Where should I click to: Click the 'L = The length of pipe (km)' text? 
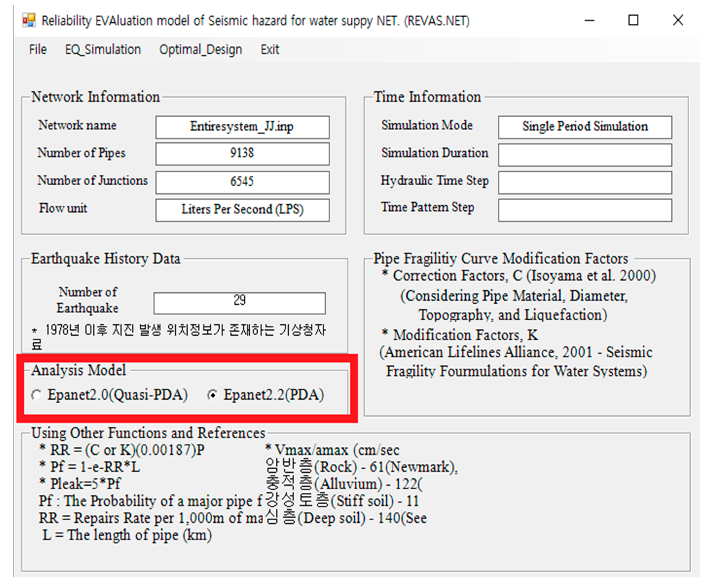(127, 535)
